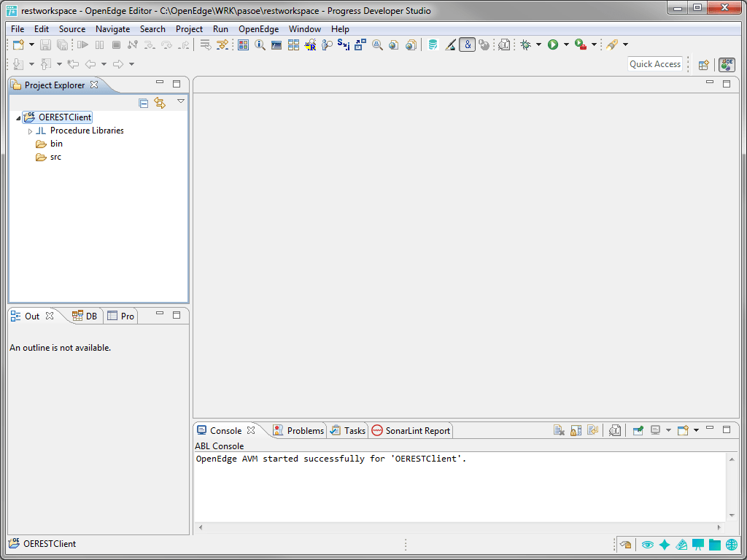Click the Quick Access search field

[x=655, y=64]
